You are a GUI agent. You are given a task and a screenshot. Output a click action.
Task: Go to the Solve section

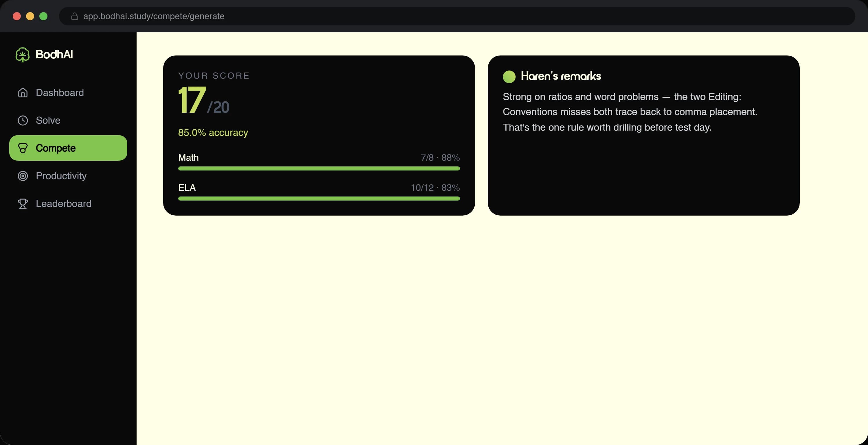click(68, 120)
